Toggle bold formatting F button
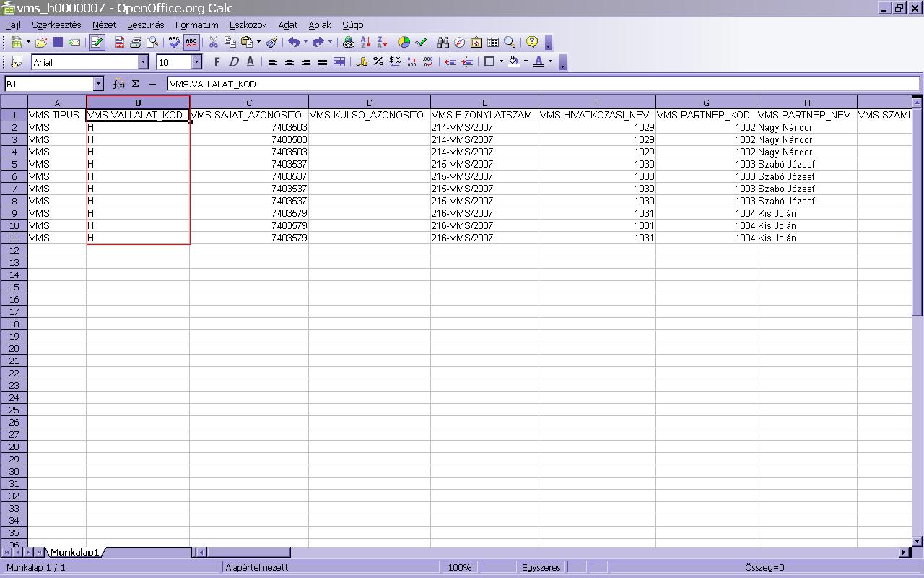 (x=217, y=62)
